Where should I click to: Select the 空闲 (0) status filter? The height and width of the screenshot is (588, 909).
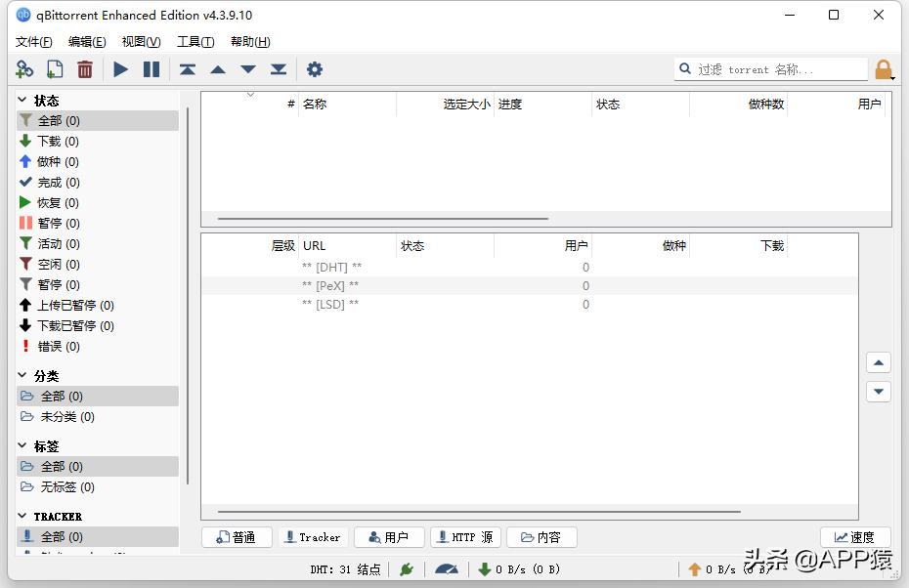point(98,264)
